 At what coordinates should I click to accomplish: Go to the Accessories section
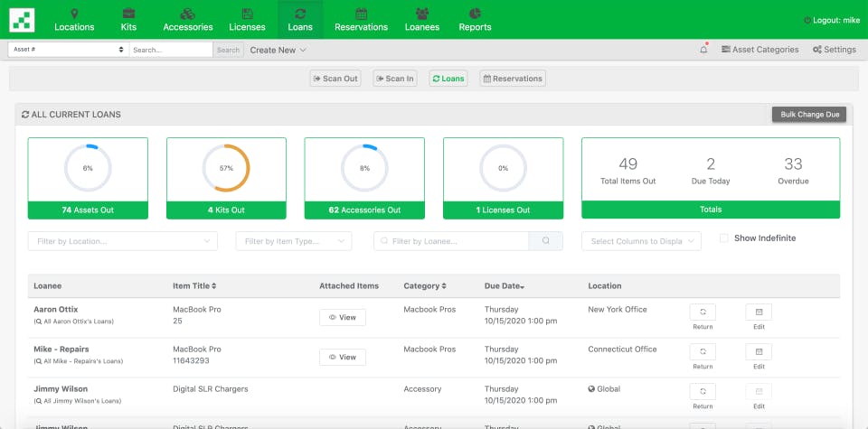coord(188,20)
